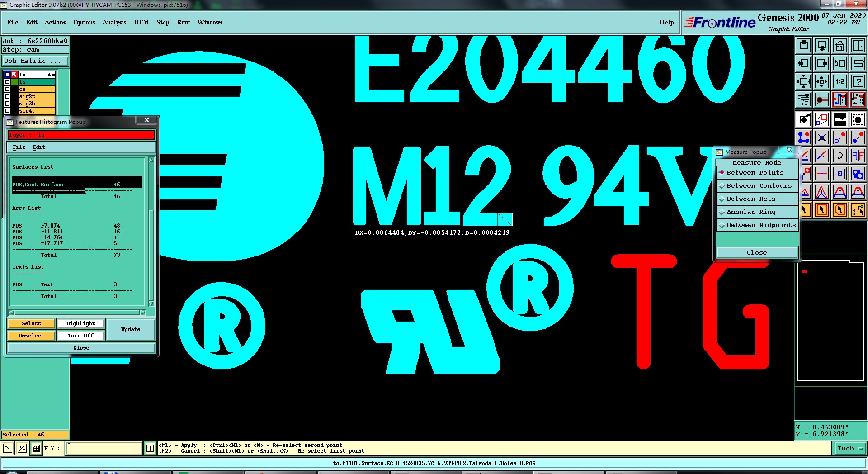
Task: Open the Actions menu
Action: tap(55, 22)
